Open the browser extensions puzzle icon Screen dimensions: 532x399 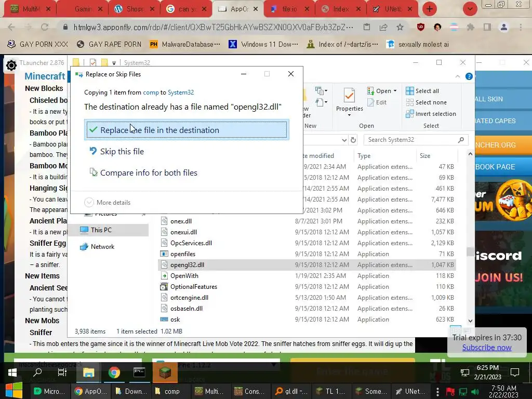470,27
